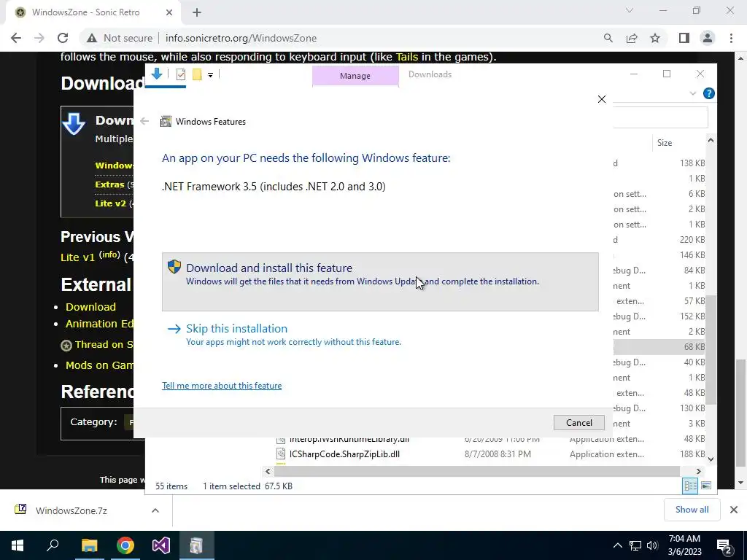This screenshot has height=560, width=747.
Task: Click Cancel in Windows Features dialog
Action: pos(578,423)
